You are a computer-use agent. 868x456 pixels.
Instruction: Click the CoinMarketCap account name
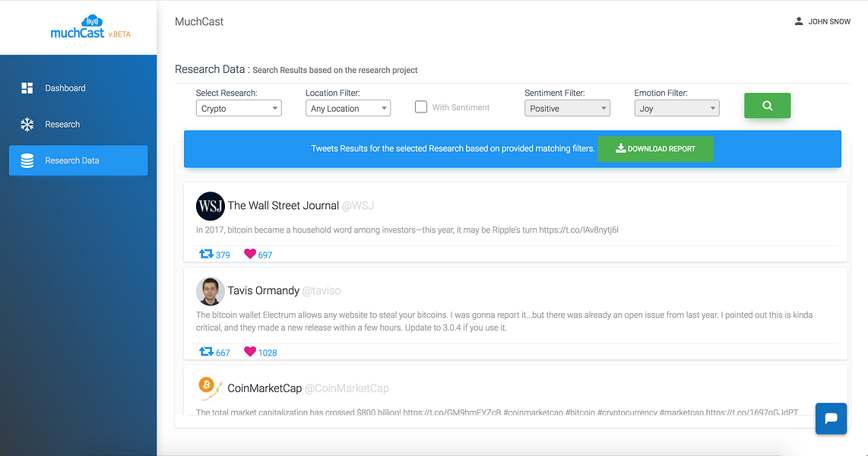(x=265, y=388)
